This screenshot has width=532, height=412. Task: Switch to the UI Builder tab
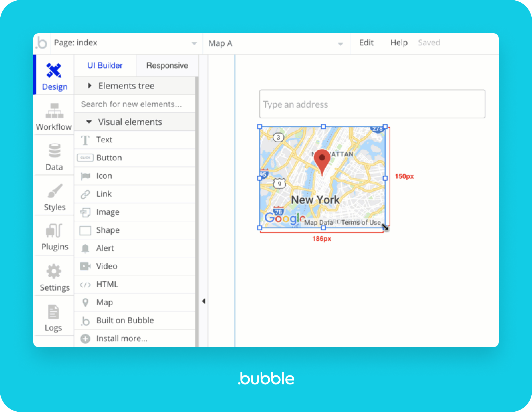[105, 66]
